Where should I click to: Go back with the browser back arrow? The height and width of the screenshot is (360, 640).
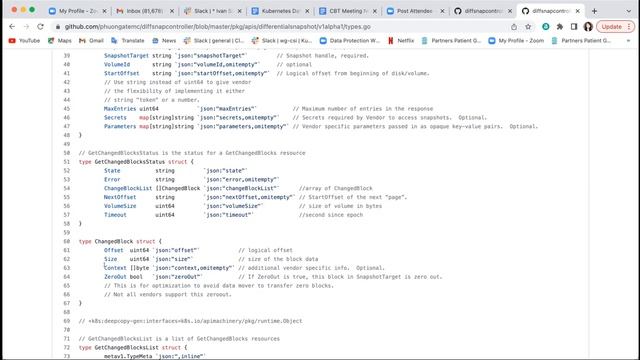(x=12, y=27)
